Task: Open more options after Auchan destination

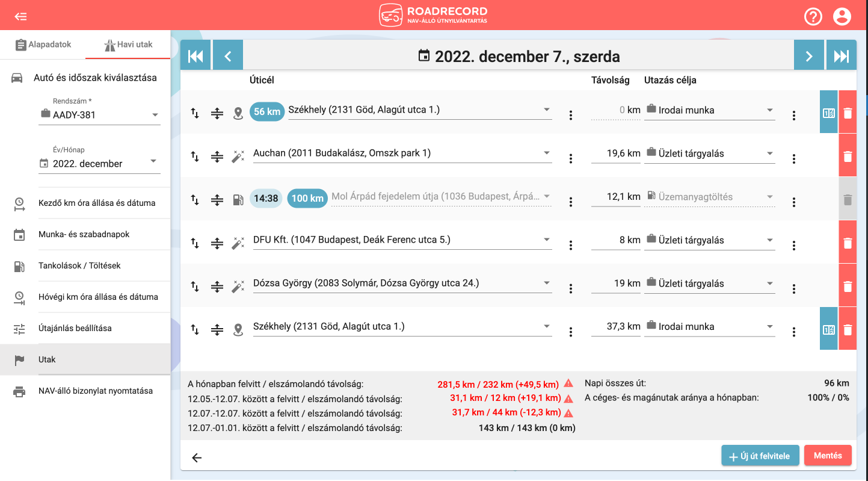Action: click(x=571, y=159)
